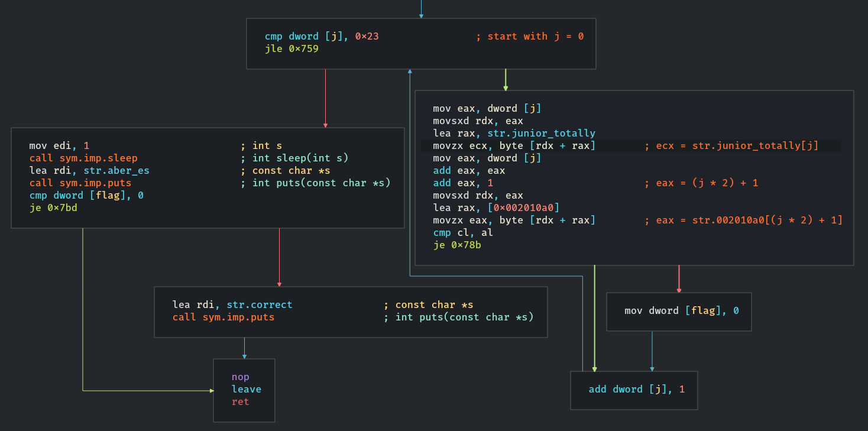The image size is (868, 431).
Task: Follow the je 0x78b jump
Action: click(457, 245)
